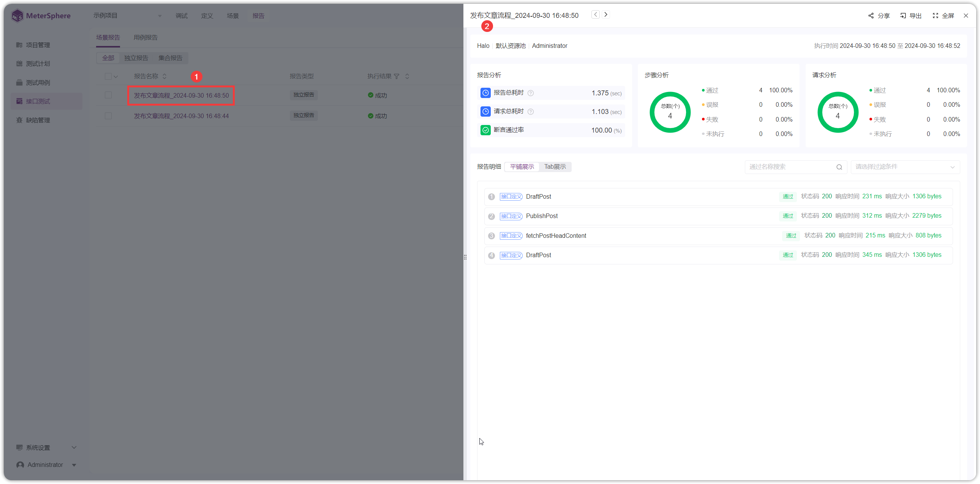
Task: Sort by 报告名称 column
Action: tap(165, 76)
